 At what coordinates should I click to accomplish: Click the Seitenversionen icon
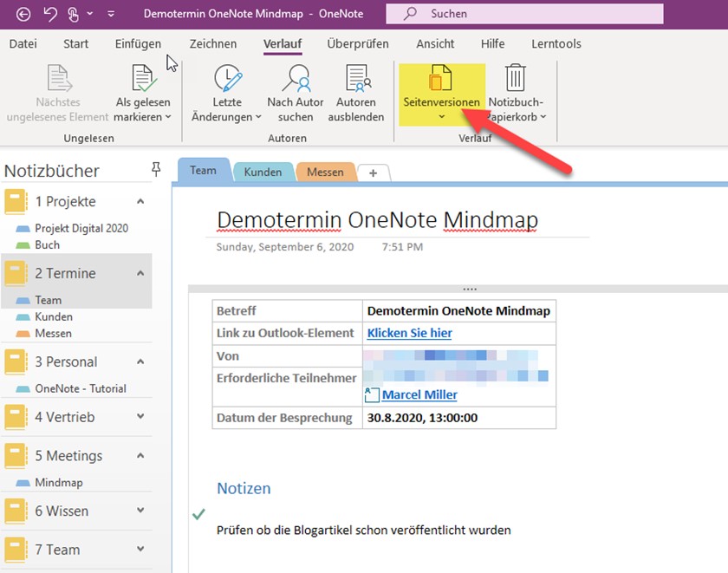(440, 77)
